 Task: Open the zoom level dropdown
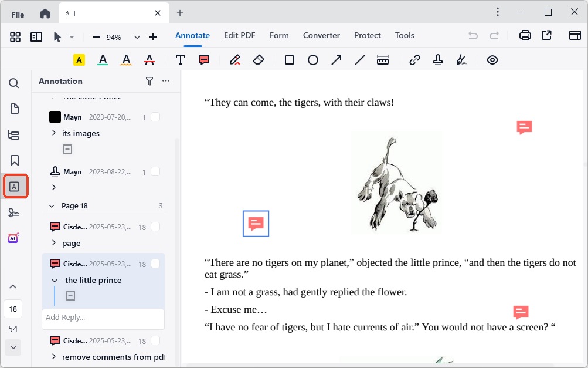click(137, 37)
